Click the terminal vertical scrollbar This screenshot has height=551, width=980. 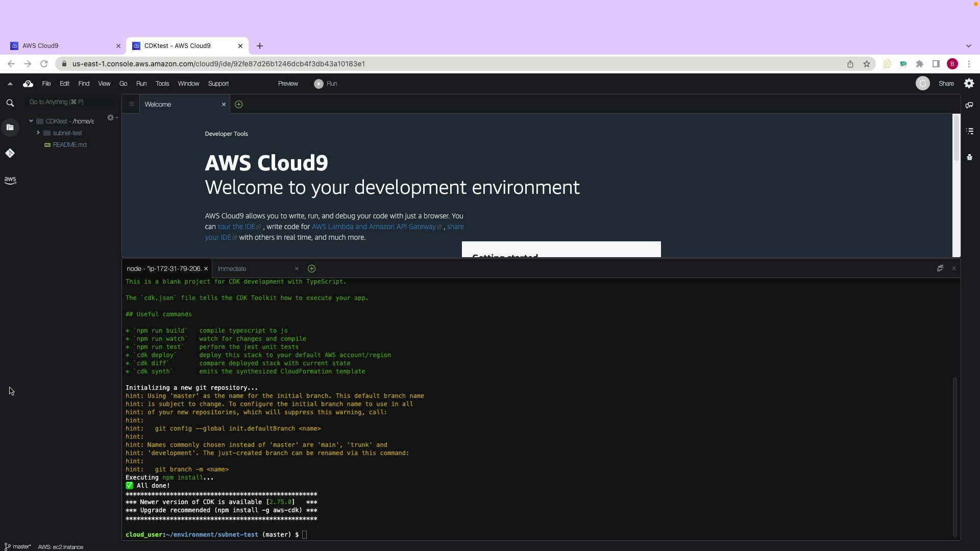pos(954,456)
